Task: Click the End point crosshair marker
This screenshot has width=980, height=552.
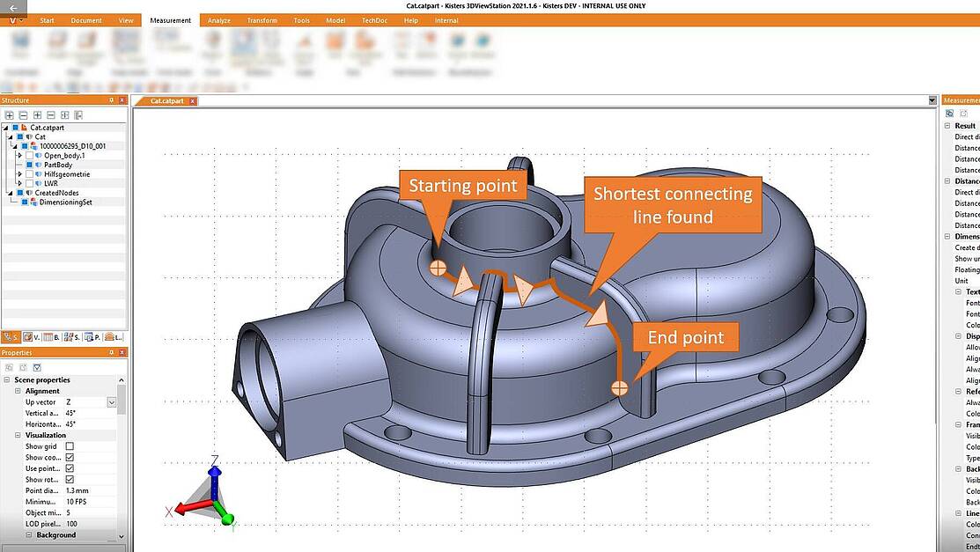Action: [620, 386]
